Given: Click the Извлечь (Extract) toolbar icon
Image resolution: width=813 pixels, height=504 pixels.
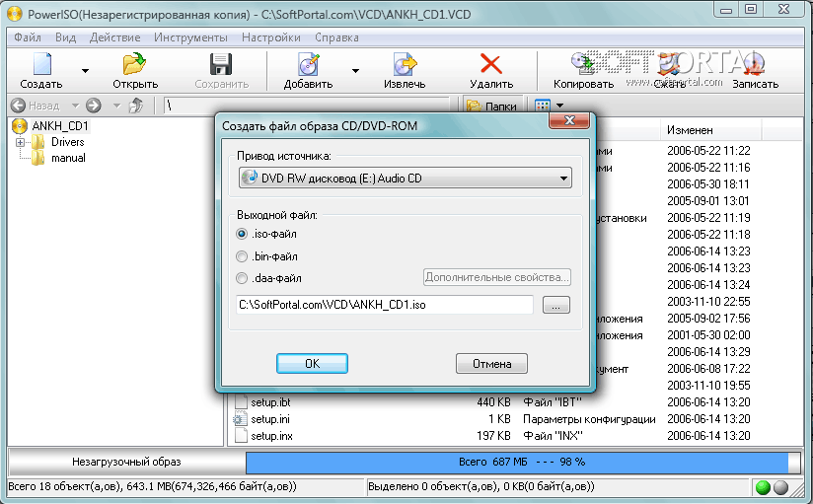Looking at the screenshot, I should pos(405,64).
